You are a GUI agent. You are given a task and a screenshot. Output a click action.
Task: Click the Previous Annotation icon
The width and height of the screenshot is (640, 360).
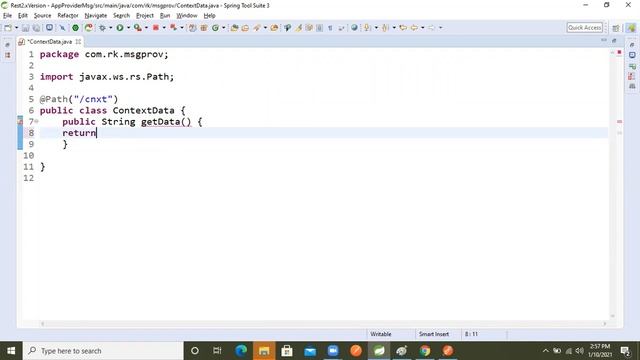pyautogui.click(x=385, y=28)
